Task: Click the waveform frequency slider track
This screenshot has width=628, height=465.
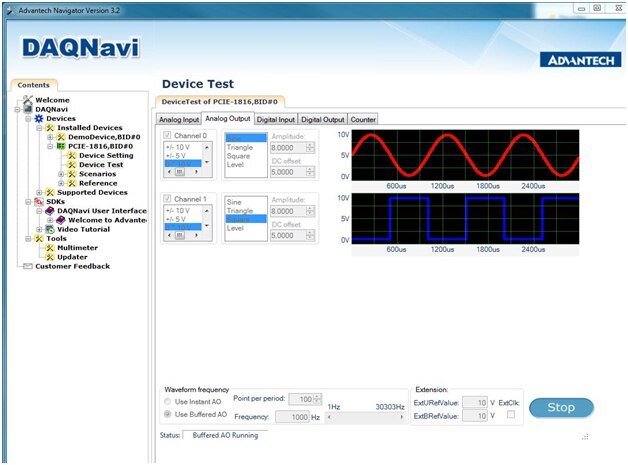Action: click(365, 417)
